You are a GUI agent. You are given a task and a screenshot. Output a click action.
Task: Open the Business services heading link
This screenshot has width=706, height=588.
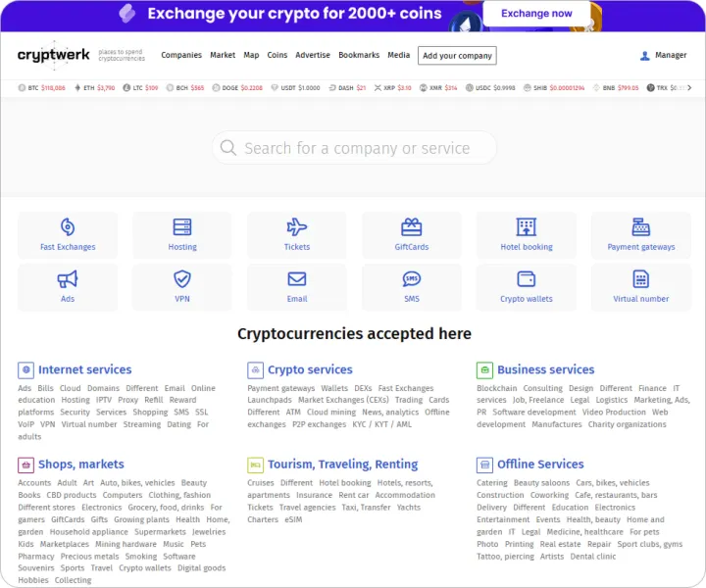(546, 369)
